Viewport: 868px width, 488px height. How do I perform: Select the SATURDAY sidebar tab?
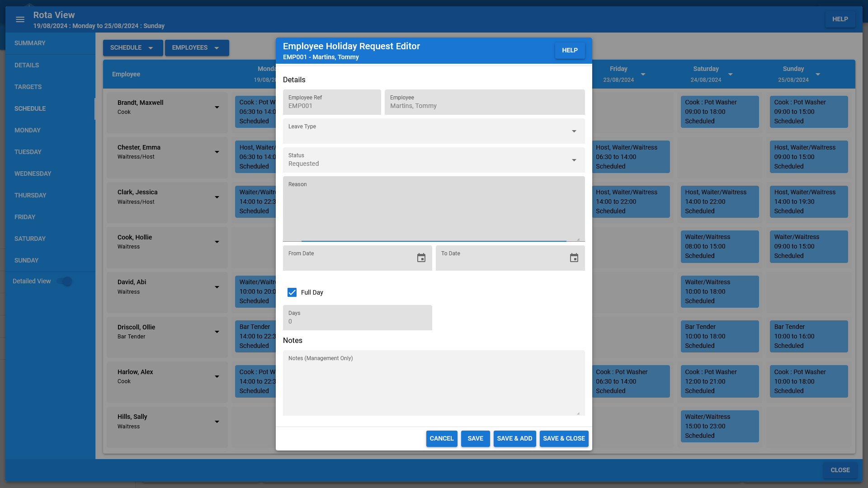(x=50, y=239)
